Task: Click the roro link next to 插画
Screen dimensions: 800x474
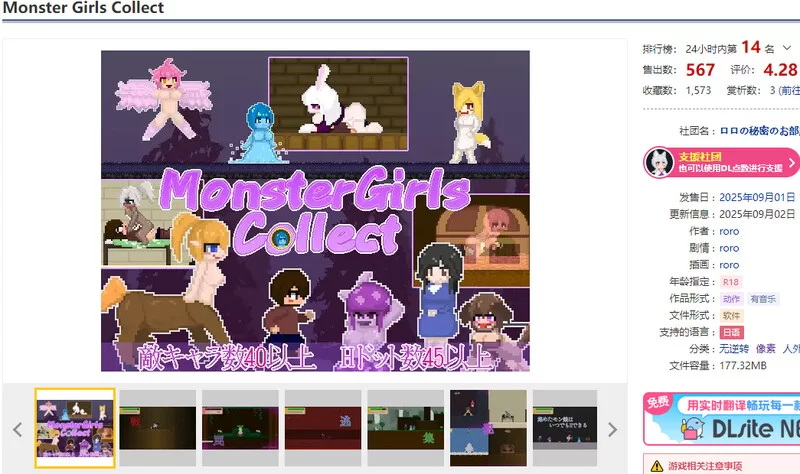Action: pos(729,265)
